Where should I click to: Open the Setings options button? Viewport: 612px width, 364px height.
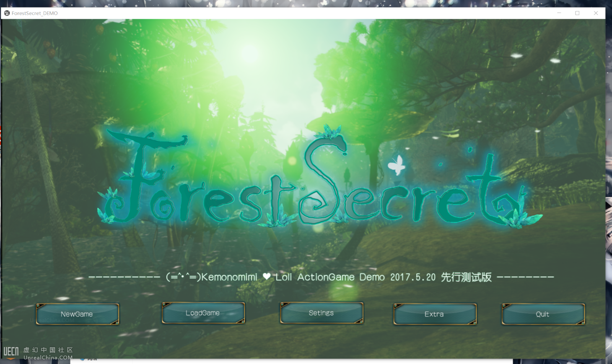click(x=321, y=313)
